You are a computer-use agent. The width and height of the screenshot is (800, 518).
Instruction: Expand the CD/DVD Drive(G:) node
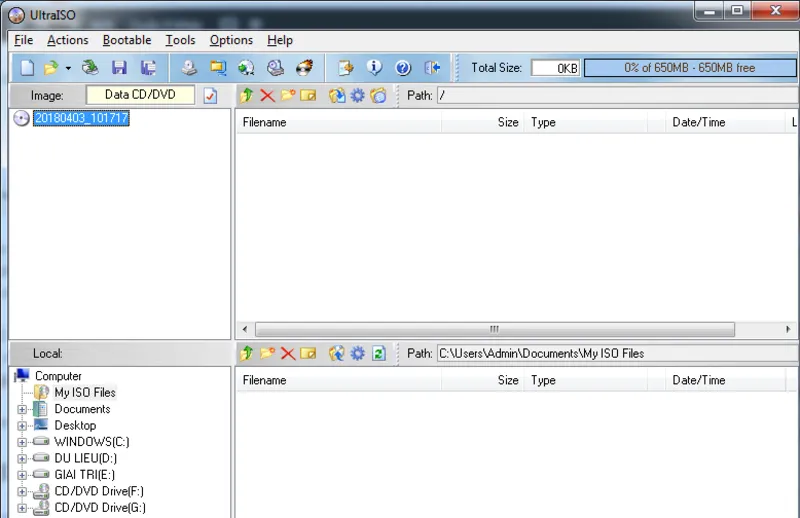click(22, 508)
